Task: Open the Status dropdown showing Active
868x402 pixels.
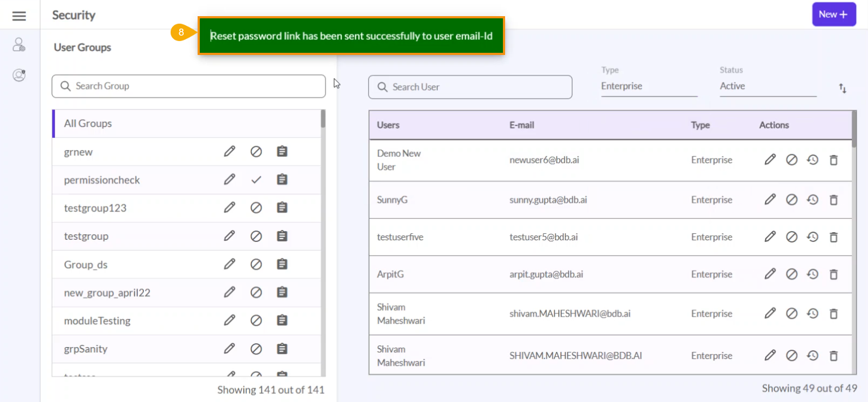Action: coord(767,86)
